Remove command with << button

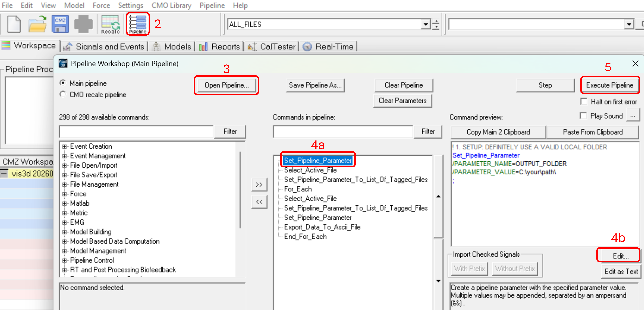259,202
